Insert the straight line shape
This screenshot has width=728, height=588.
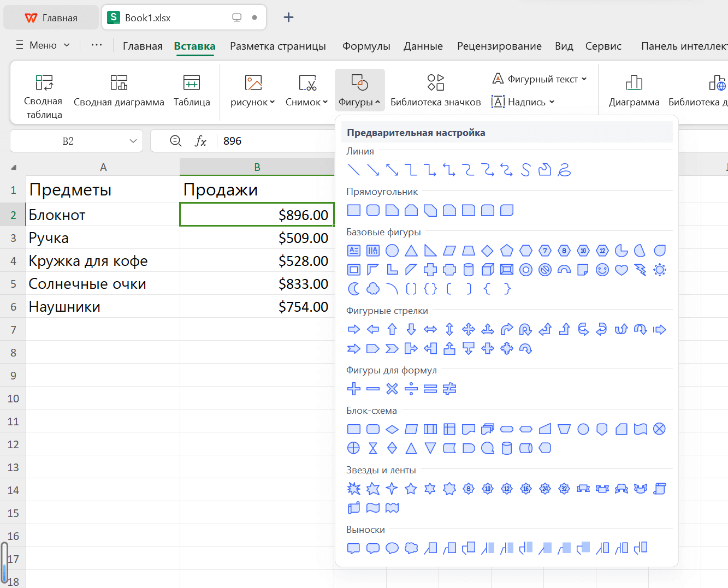[354, 170]
